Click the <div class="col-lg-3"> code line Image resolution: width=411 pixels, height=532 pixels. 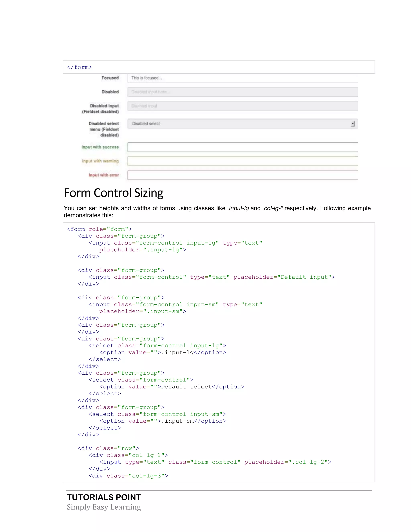[x=128, y=476]
